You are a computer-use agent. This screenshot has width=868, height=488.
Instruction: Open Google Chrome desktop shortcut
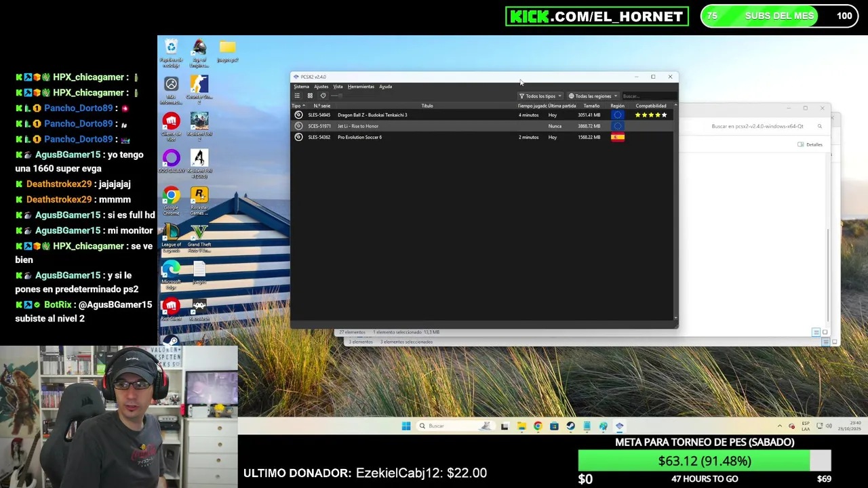[171, 201]
